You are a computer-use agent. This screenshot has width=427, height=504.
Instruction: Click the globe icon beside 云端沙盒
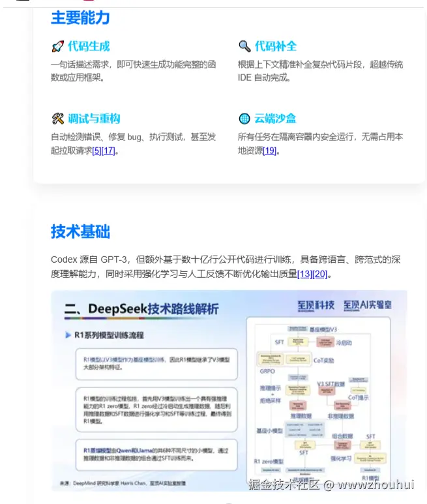pyautogui.click(x=244, y=119)
